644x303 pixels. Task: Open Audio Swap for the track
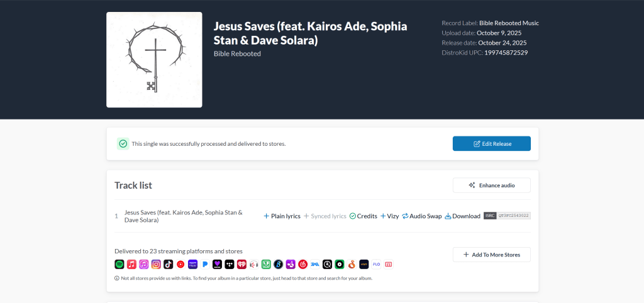pos(422,216)
